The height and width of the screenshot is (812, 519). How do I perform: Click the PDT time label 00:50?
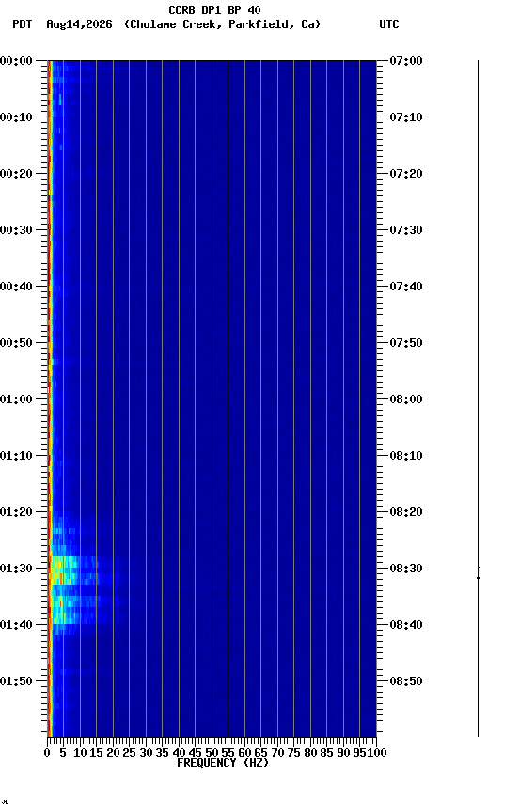point(16,343)
